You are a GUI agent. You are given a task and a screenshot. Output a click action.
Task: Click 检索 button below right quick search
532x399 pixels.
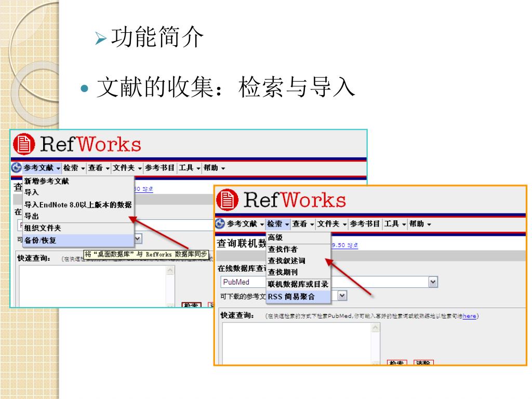click(x=396, y=363)
